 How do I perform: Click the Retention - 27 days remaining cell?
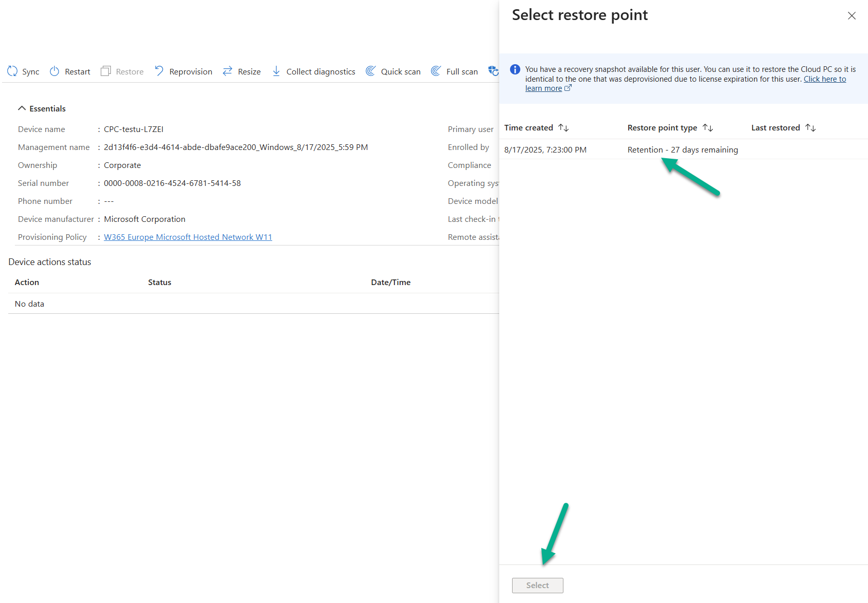[x=683, y=150]
